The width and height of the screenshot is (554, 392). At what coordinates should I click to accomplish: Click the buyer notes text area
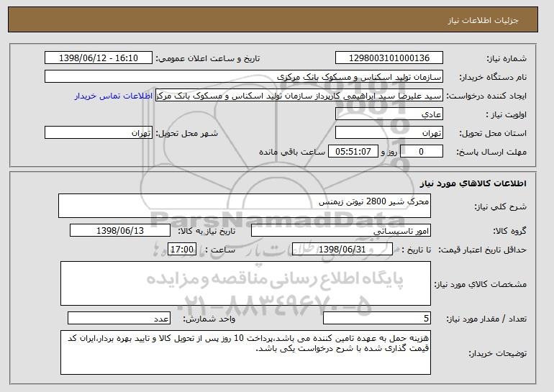[x=245, y=352]
